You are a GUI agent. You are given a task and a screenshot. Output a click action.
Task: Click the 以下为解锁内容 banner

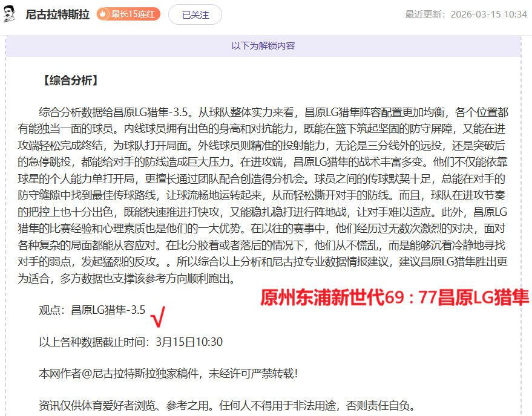pyautogui.click(x=266, y=45)
